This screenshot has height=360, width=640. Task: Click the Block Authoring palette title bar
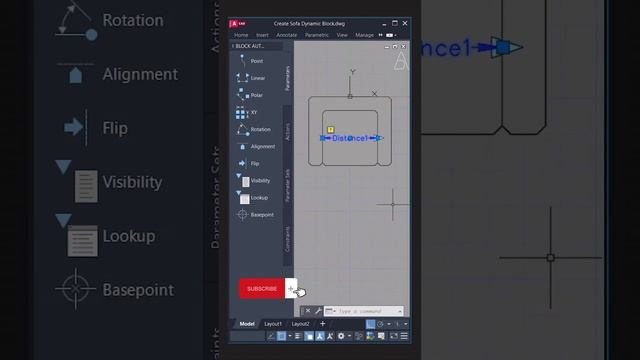[256, 46]
